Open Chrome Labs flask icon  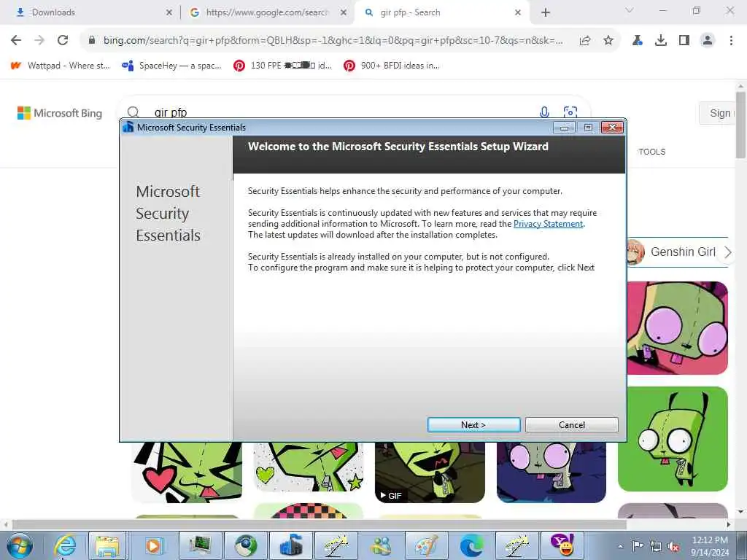tap(638, 41)
